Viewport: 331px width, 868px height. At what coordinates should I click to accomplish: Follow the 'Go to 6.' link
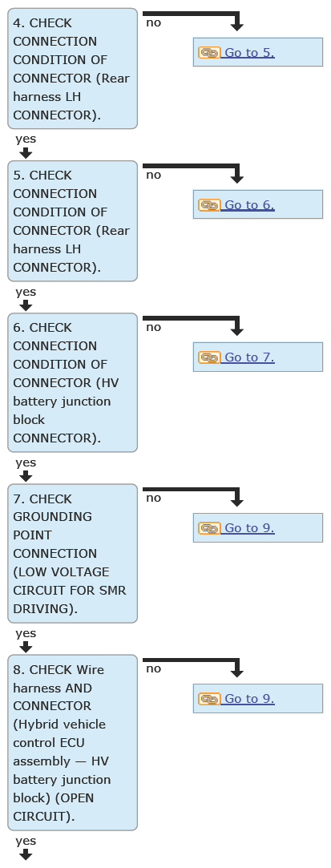point(249,205)
